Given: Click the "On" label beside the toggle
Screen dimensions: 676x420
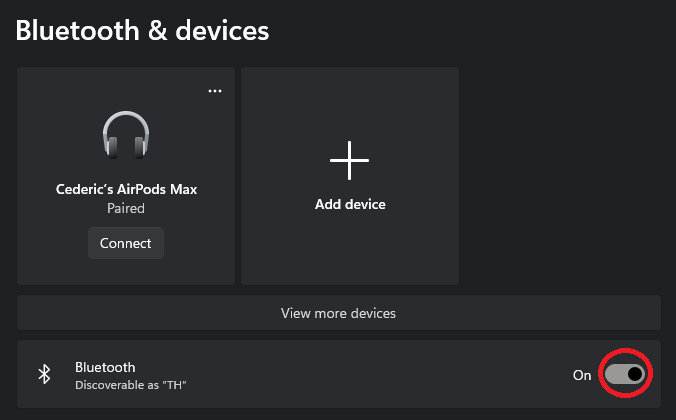Looking at the screenshot, I should coord(582,375).
